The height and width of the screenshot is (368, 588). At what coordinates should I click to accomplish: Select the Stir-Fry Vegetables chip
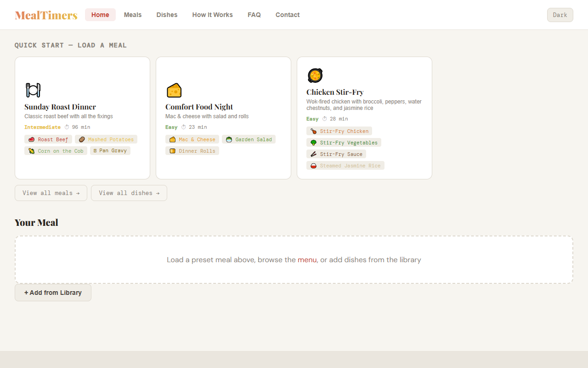(x=344, y=142)
